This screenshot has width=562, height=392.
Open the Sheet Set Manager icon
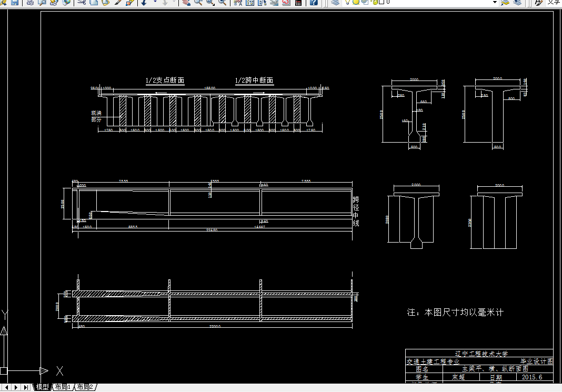point(274,3)
